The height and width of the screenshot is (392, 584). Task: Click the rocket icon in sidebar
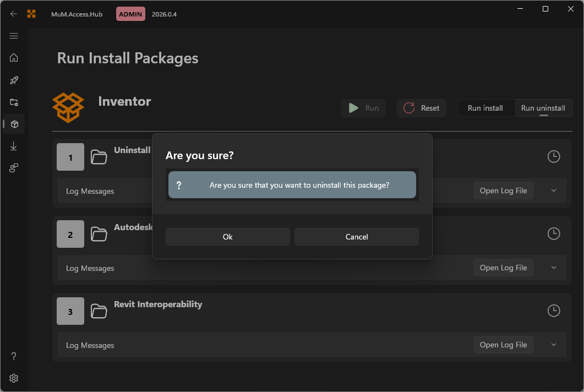coord(14,80)
